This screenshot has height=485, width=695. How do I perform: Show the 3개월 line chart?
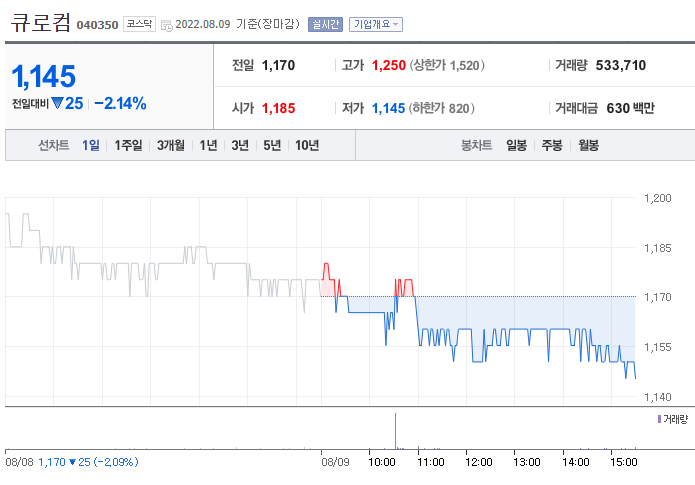tap(171, 145)
